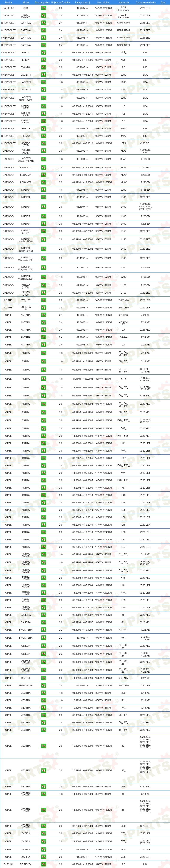The image size is (170, 868).
Task: Click the 'X 20 XER' engine code cell
Action: tap(145, 436)
